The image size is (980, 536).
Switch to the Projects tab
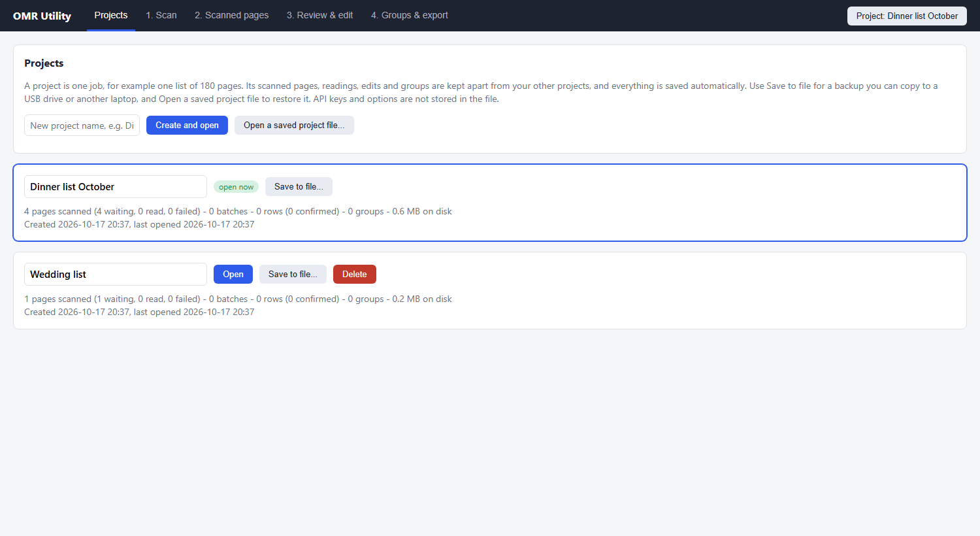111,15
